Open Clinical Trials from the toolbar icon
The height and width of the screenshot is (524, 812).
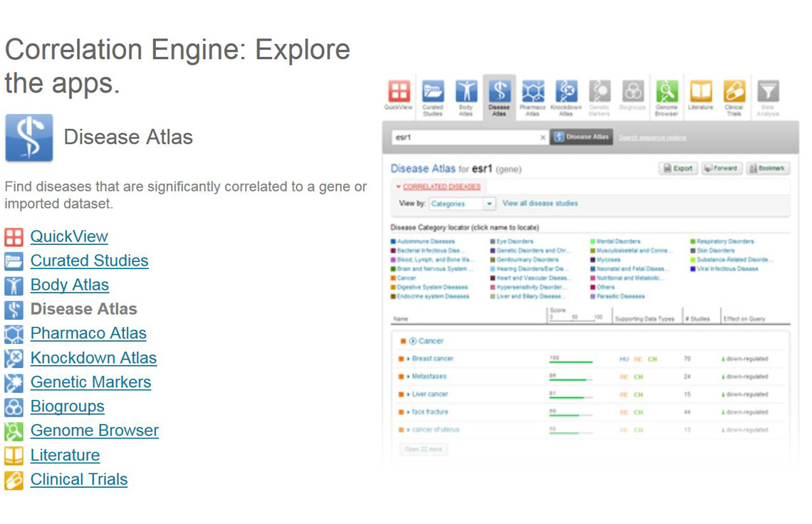734,93
